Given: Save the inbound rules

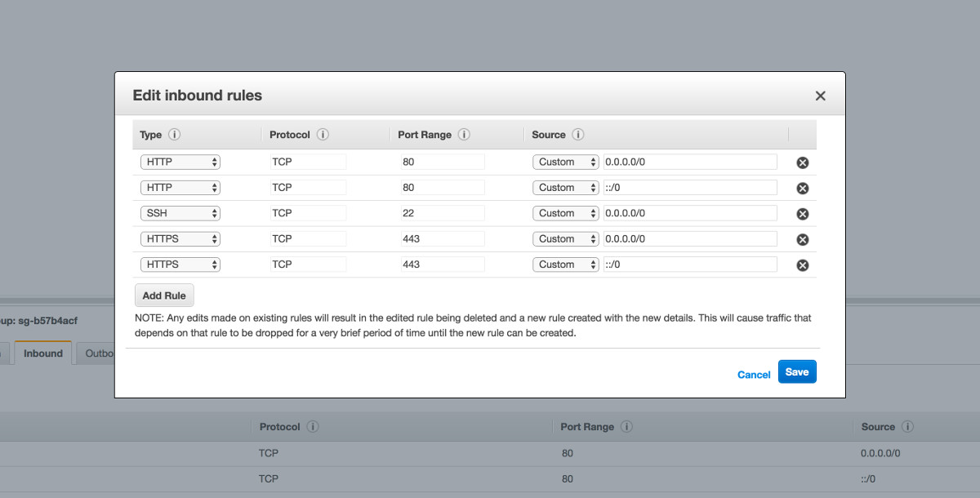Looking at the screenshot, I should click(797, 371).
